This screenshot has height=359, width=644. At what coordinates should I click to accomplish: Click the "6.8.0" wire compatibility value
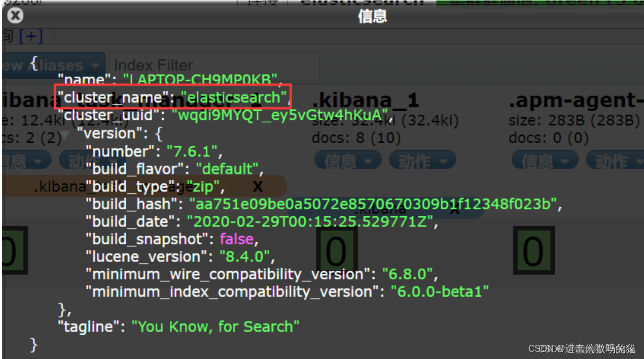[x=408, y=274]
